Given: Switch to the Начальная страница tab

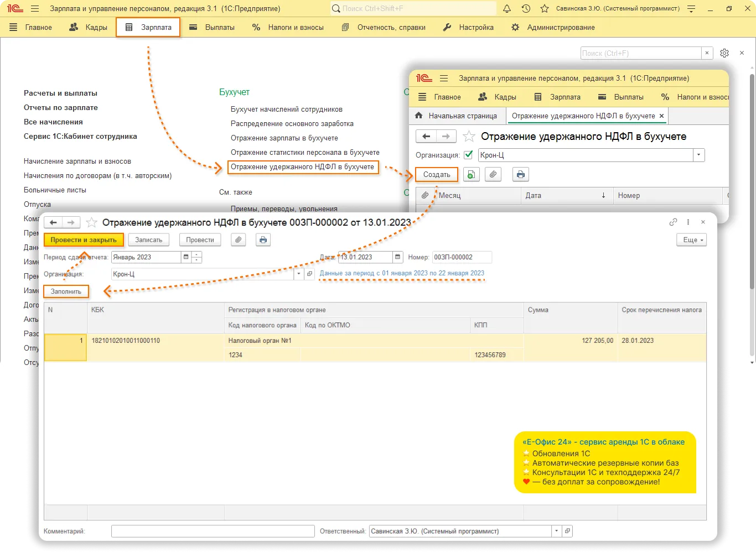Looking at the screenshot, I should pos(457,116).
